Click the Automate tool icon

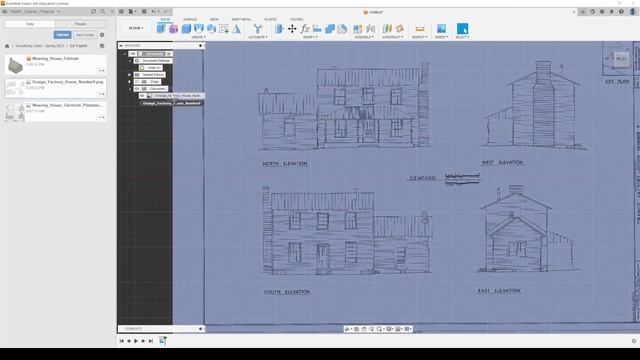click(258, 29)
